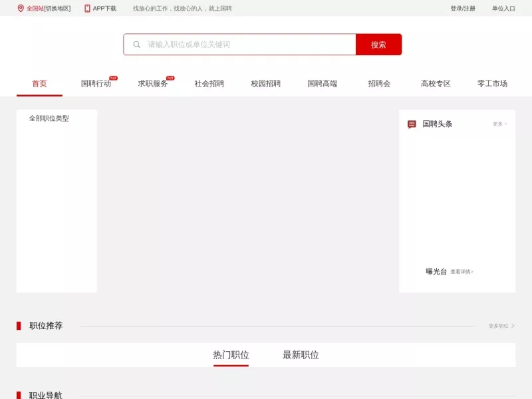Open the 国聘高端 navigation tab
The width and height of the screenshot is (532, 399).
[323, 84]
